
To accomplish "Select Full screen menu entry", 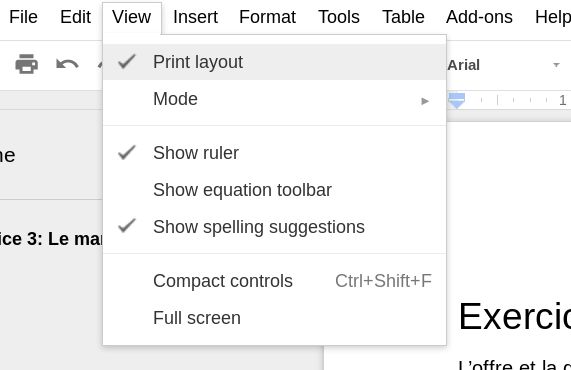I will click(x=275, y=318).
